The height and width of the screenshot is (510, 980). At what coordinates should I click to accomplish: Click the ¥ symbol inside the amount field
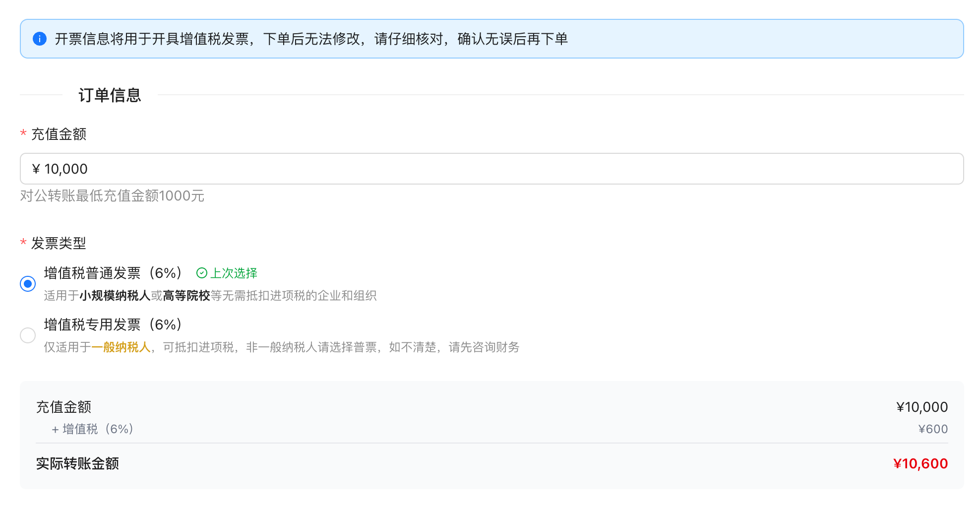pyautogui.click(x=36, y=169)
